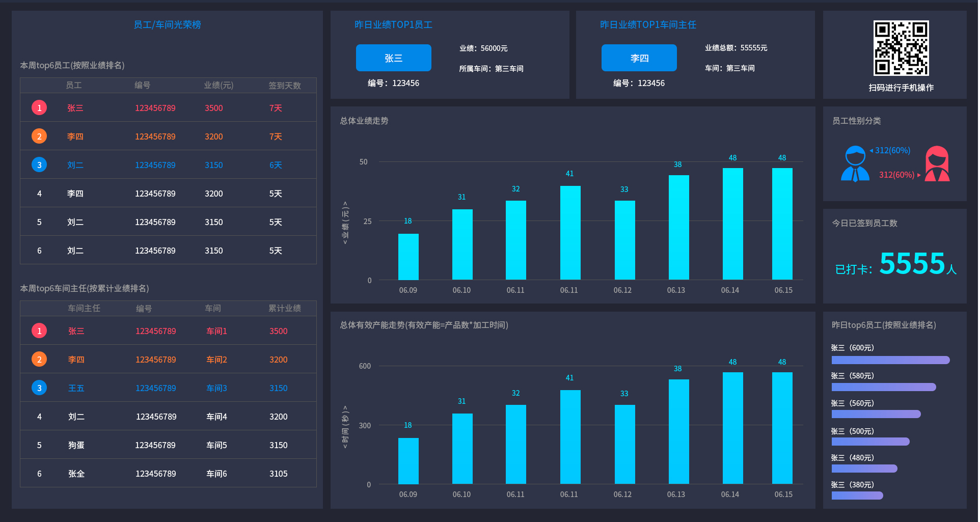Click the blue rank 3 badge beside 王五
The width and height of the screenshot is (980, 522).
point(39,388)
